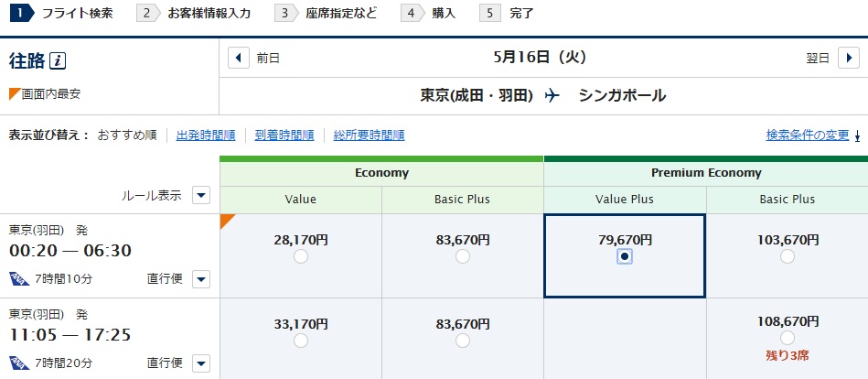
Task: Expand details for 11:05 直行便 flight
Action: click(201, 363)
